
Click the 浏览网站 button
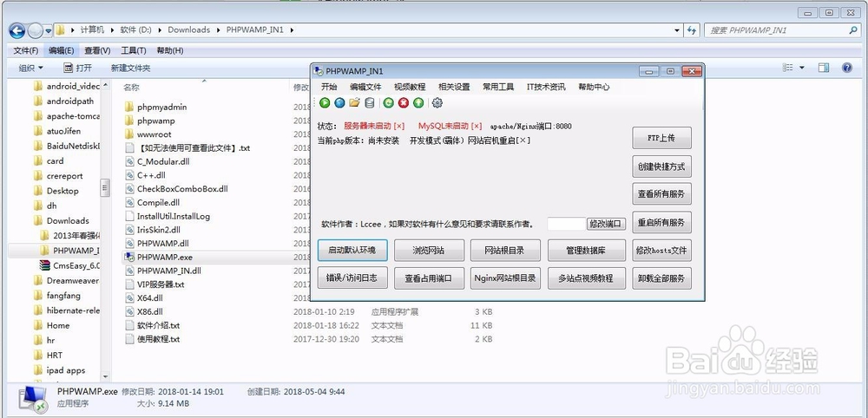(x=429, y=251)
